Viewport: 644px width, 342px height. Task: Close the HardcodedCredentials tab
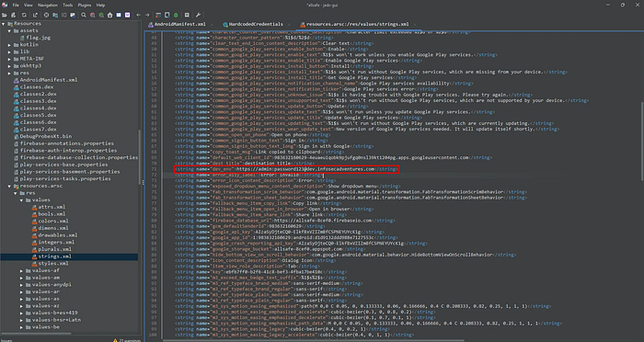coord(289,25)
